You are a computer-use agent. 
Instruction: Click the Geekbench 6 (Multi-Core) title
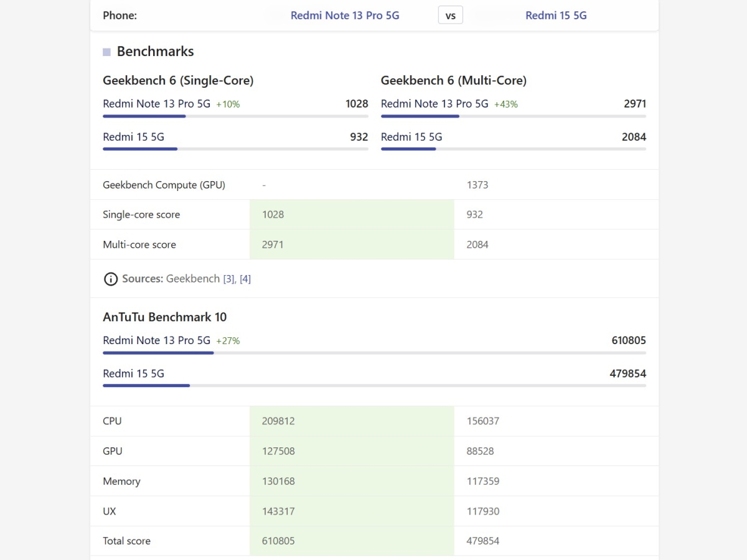453,80
